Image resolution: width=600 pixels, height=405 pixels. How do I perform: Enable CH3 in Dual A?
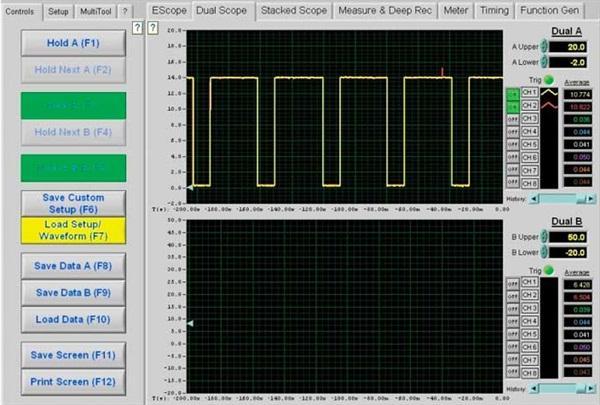513,119
